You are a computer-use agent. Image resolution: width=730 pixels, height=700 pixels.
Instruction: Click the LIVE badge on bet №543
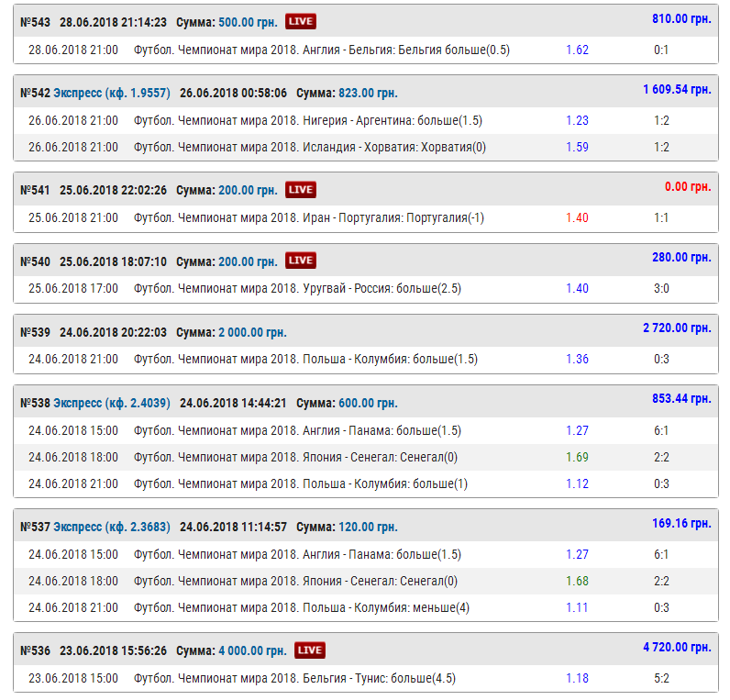(300, 21)
